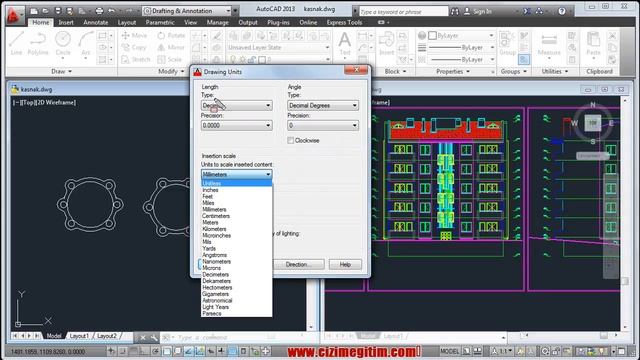Choose the Move tool in Modify panel

click(134, 36)
